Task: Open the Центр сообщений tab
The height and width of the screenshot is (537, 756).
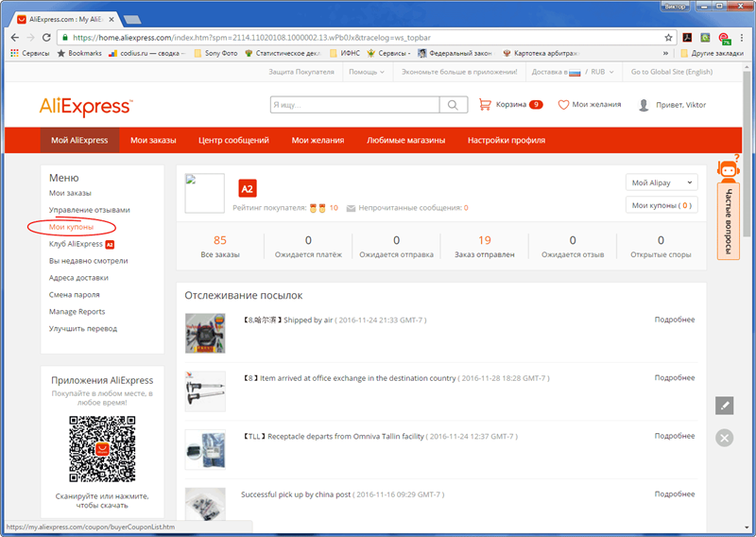Action: point(233,141)
